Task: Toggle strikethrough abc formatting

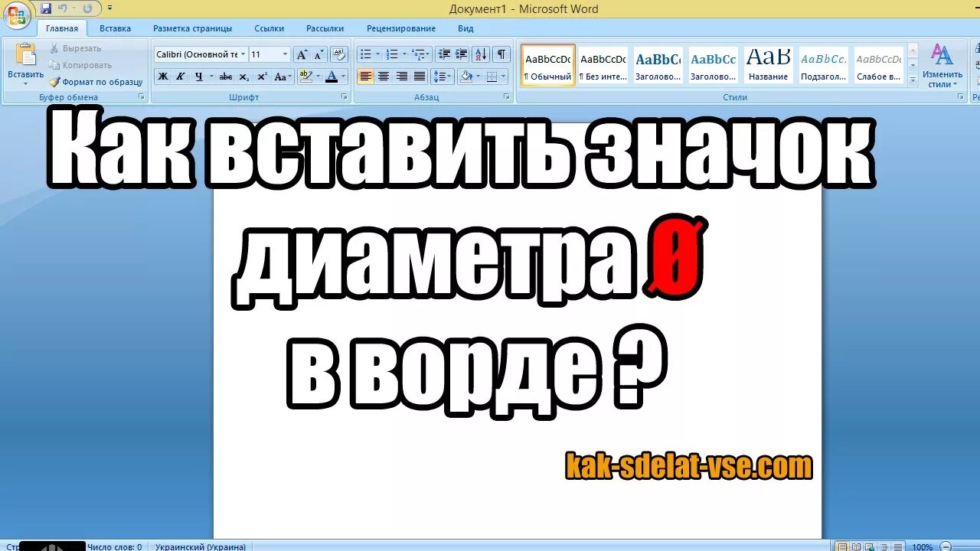Action: point(226,77)
